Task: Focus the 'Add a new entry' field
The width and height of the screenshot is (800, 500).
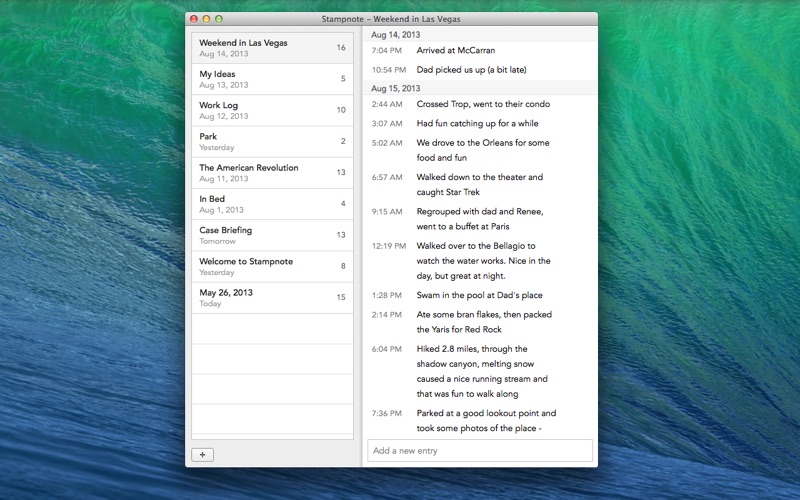Action: pyautogui.click(x=480, y=451)
